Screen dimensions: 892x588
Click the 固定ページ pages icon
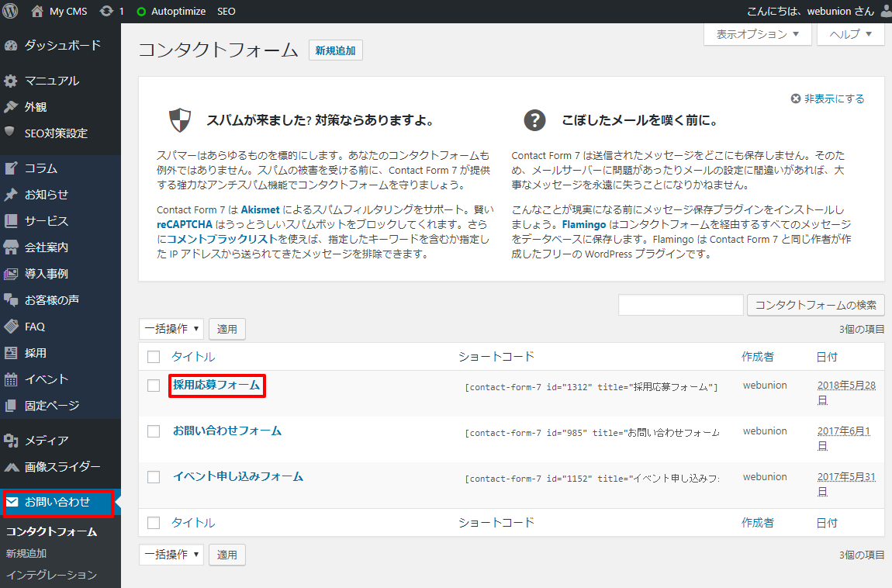11,406
